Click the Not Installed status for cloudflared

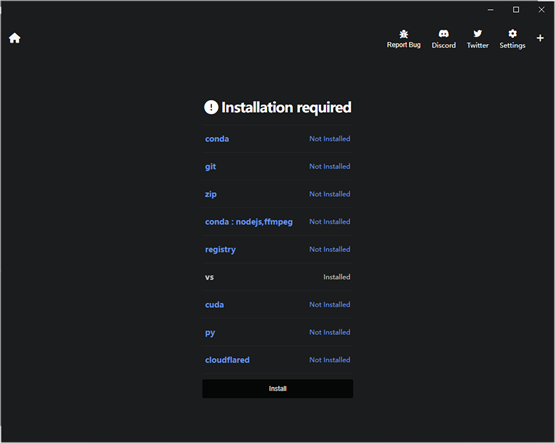[330, 359]
